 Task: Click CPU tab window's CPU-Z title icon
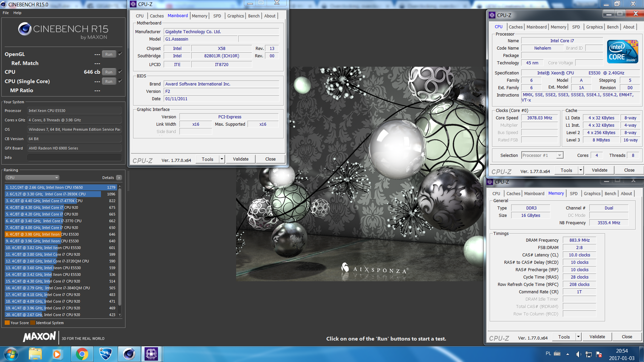tap(492, 15)
